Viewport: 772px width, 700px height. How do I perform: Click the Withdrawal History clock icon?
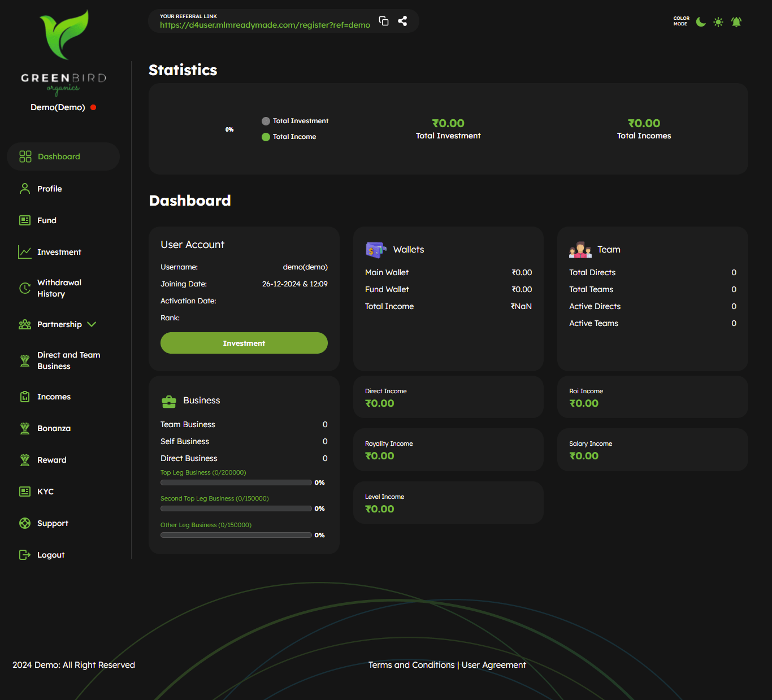pos(25,288)
